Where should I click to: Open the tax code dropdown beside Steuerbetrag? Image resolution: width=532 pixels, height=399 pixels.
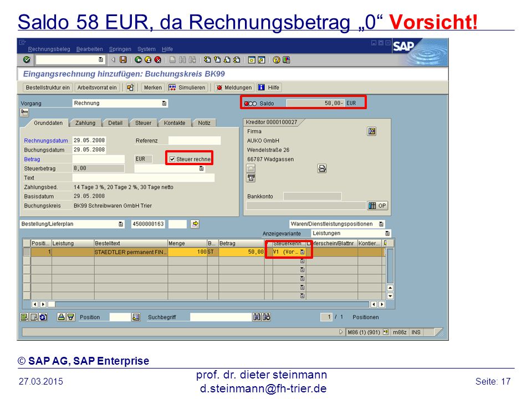(202, 168)
